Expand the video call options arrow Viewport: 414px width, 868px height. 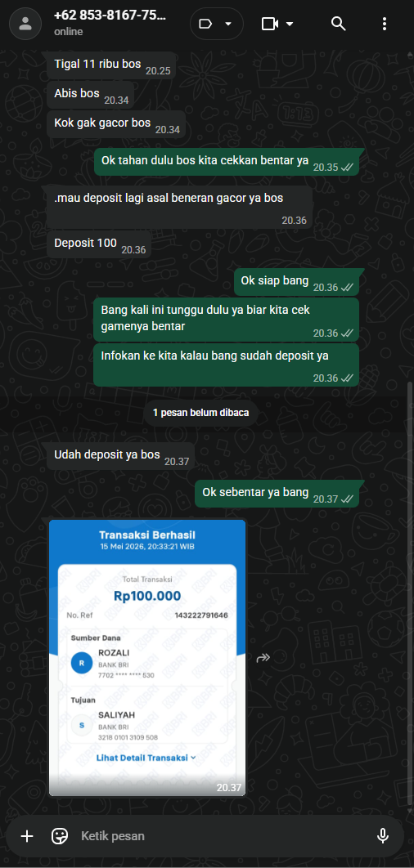[x=290, y=24]
